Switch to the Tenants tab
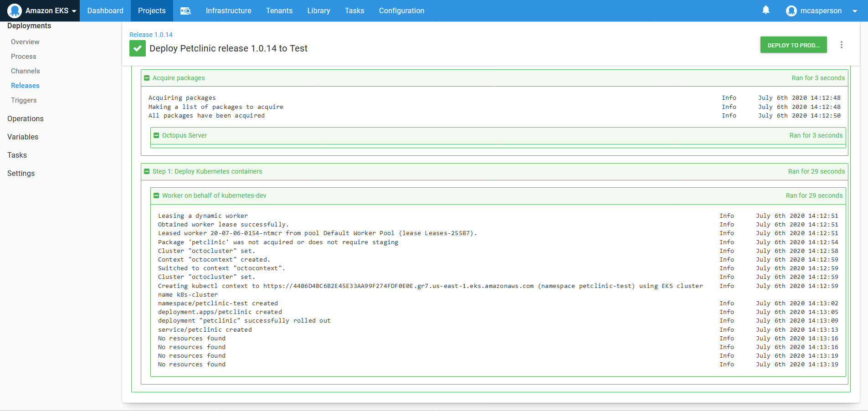This screenshot has height=411, width=868. tap(279, 10)
